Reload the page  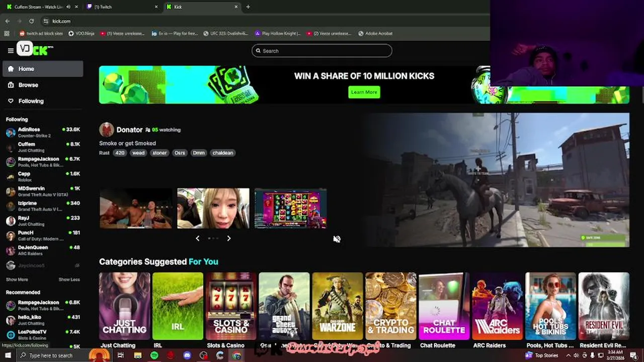(31, 21)
